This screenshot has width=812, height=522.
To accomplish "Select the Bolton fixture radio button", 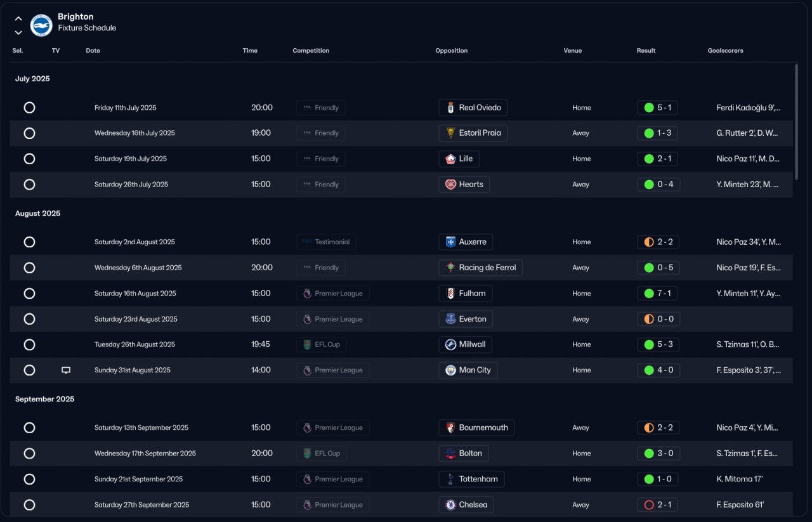I will [x=29, y=453].
